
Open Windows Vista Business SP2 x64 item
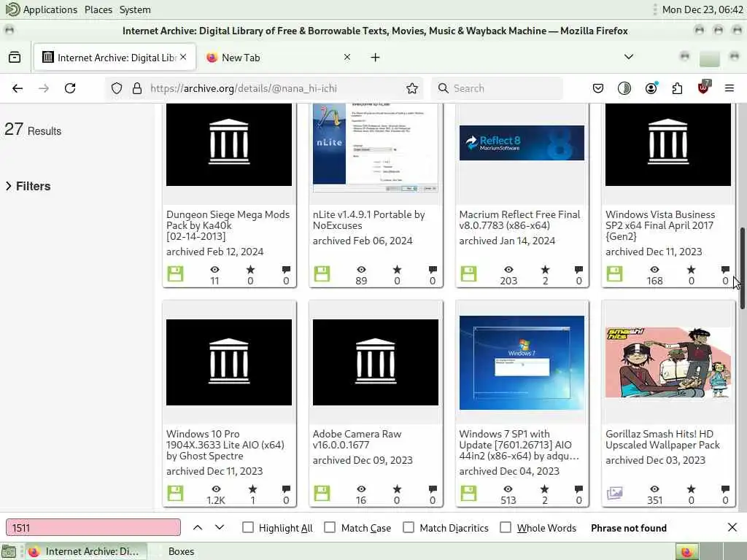660,225
